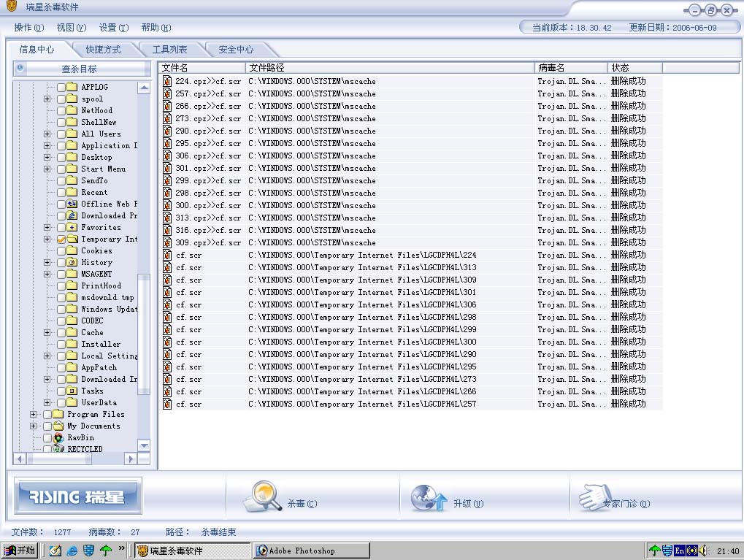Uncheck the Temporary Int folder checkbox
The height and width of the screenshot is (560, 744).
61,239
